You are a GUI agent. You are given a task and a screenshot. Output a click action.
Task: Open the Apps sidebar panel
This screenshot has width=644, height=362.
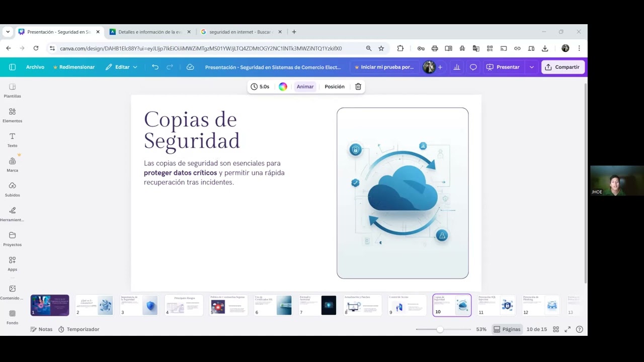tap(12, 264)
